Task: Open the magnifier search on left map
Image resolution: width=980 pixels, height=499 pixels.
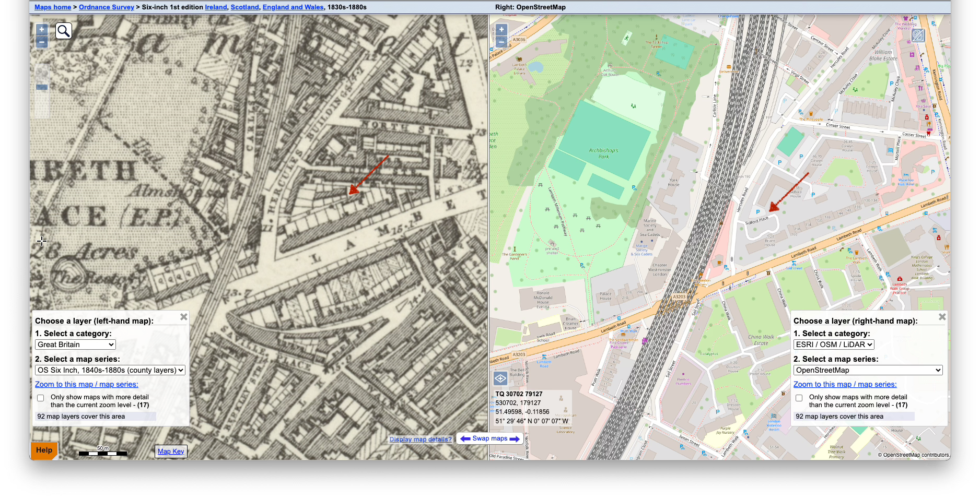Action: coord(64,31)
